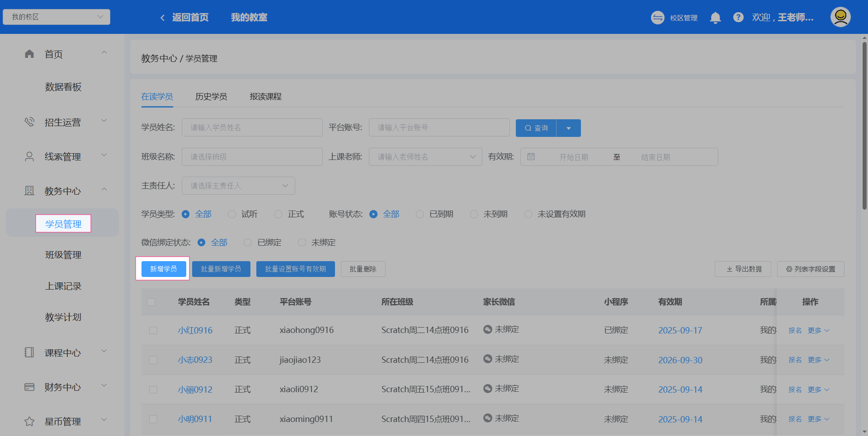The height and width of the screenshot is (436, 868).
Task: Click the 校区管理 campus management icon
Action: 658,17
